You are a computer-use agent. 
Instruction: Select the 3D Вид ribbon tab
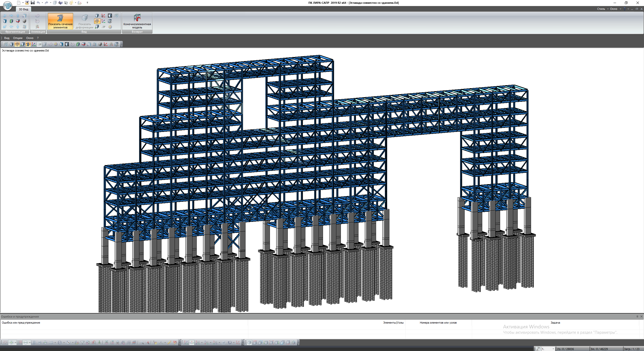(23, 9)
